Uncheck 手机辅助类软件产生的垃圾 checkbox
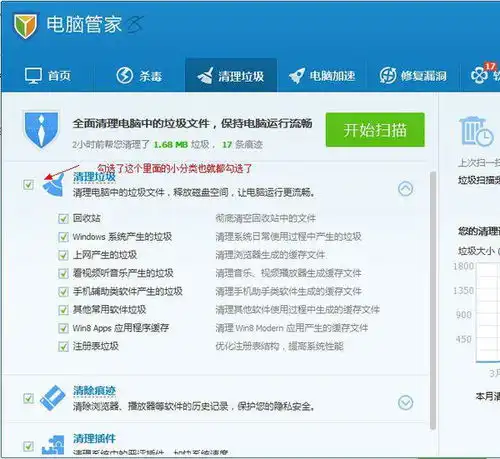 pyautogui.click(x=63, y=292)
